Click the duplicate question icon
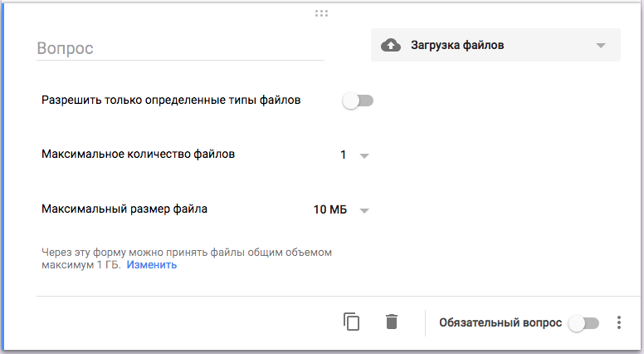This screenshot has height=354, width=644. pos(351,322)
